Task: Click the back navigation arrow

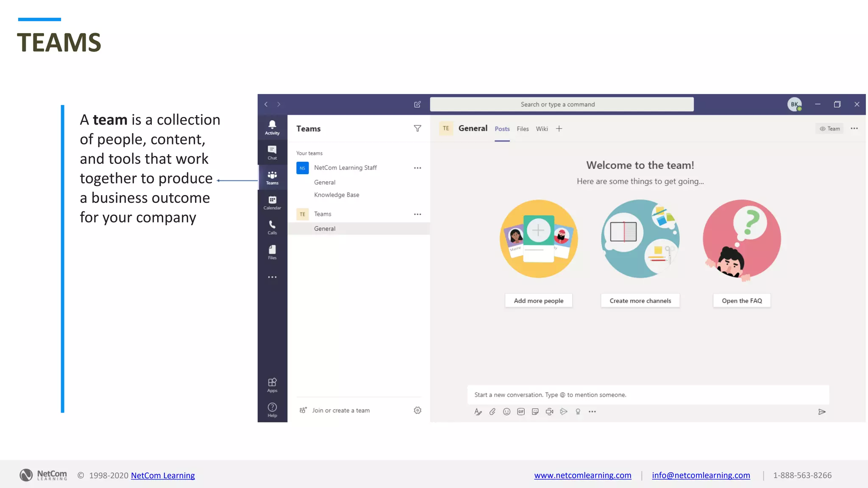Action: (266, 104)
